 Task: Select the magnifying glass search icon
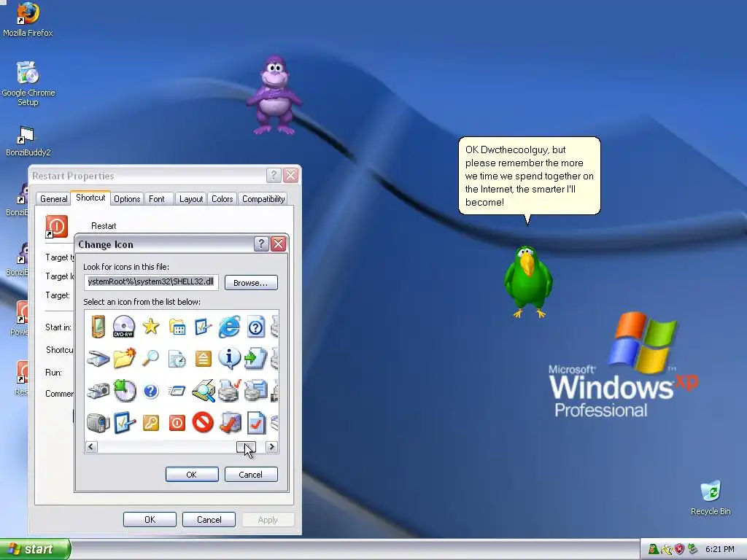pyautogui.click(x=150, y=357)
